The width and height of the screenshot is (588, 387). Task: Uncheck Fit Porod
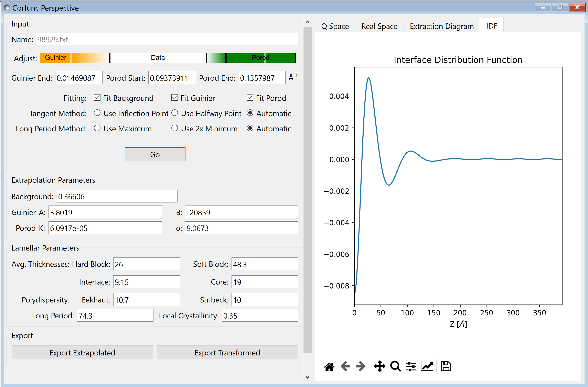[250, 98]
